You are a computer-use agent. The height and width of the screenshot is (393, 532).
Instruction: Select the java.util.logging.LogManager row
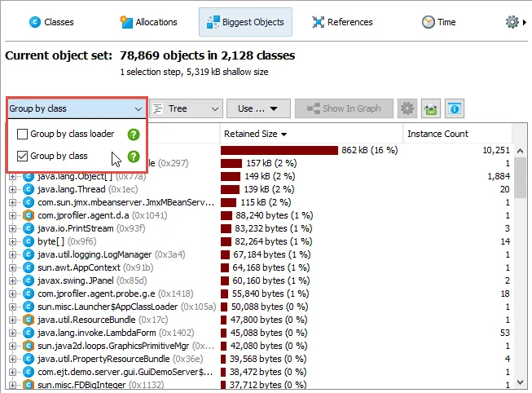coord(260,254)
